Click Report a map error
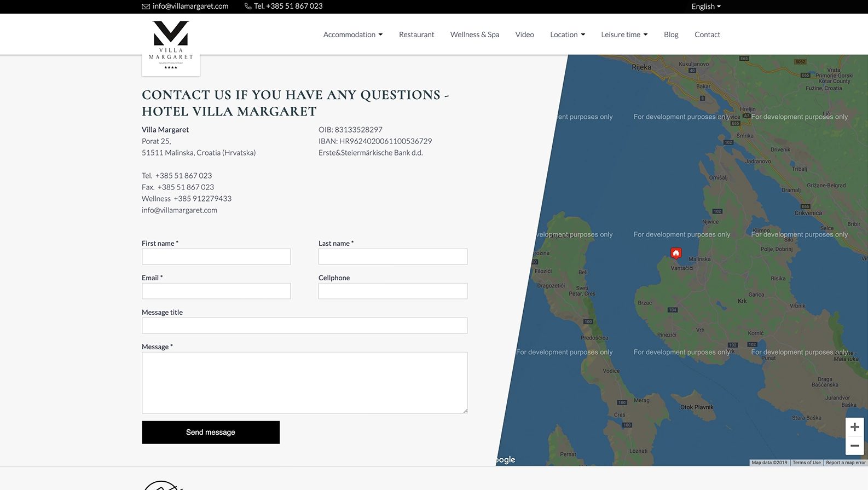Viewport: 868px width, 490px height. (x=846, y=463)
